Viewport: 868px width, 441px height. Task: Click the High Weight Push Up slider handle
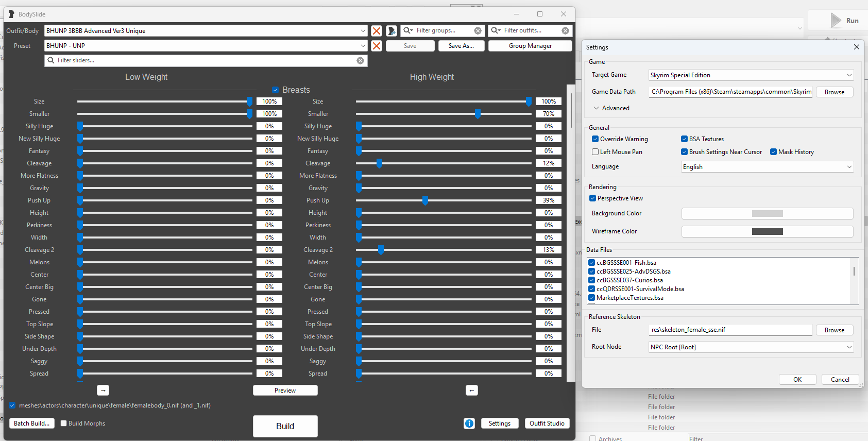click(x=425, y=200)
